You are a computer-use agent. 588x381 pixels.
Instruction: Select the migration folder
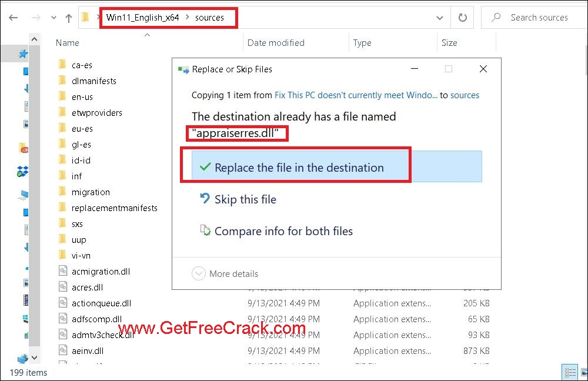[91, 192]
